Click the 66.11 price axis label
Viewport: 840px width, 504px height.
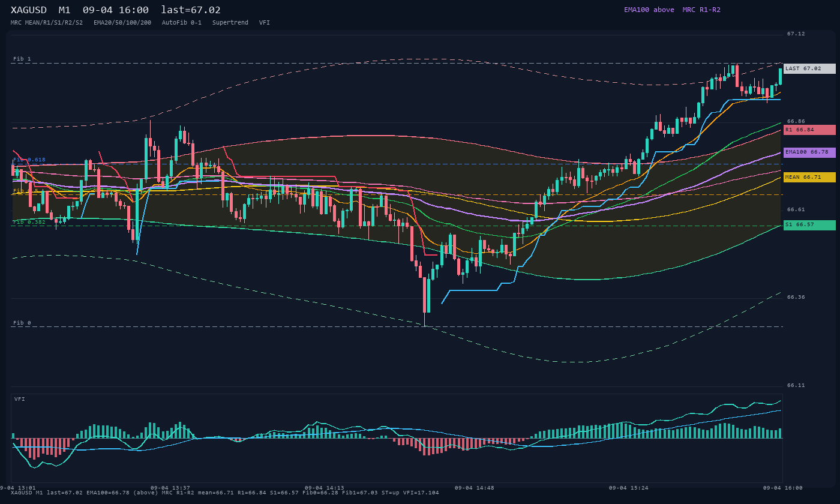point(796,385)
